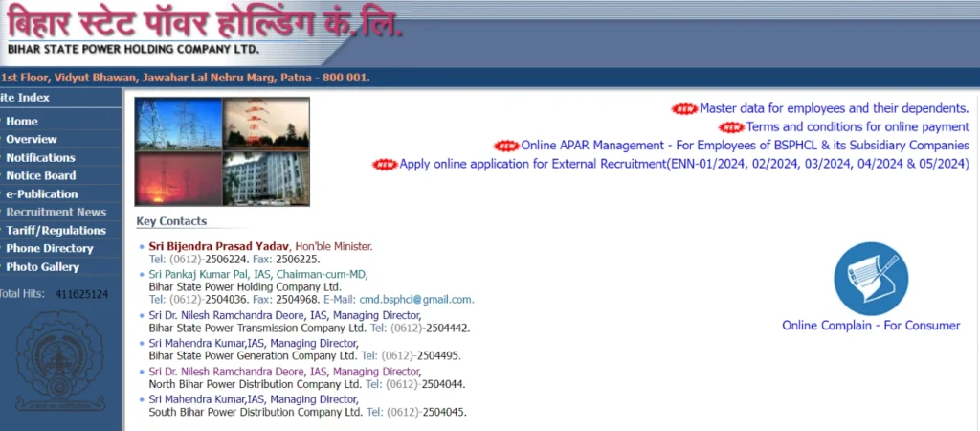Go to Notifications in the sidebar

(40, 158)
